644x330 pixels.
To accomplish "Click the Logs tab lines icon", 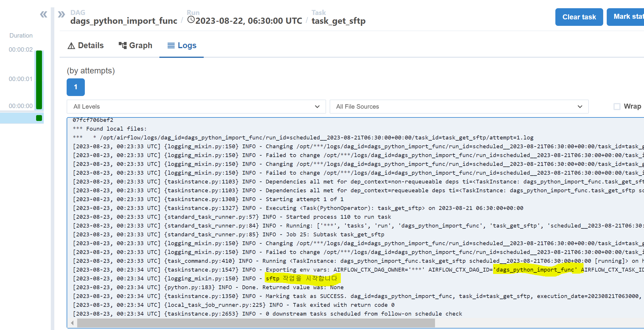I will [171, 46].
